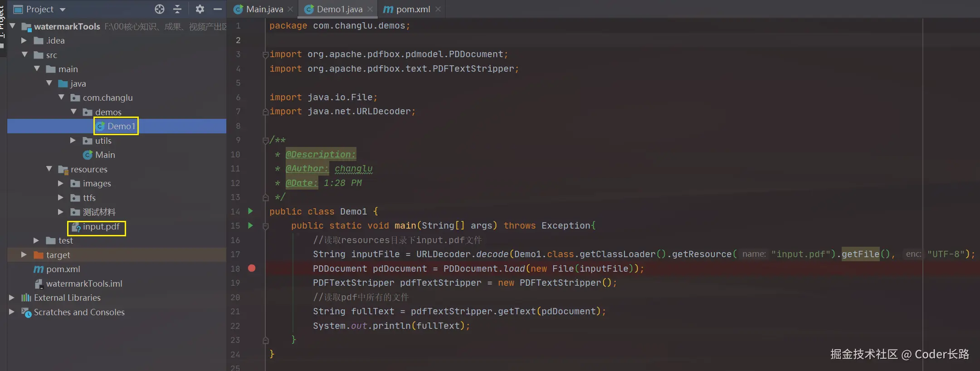Image resolution: width=980 pixels, height=371 pixels.
Task: Collapse the main folder
Action: point(37,69)
